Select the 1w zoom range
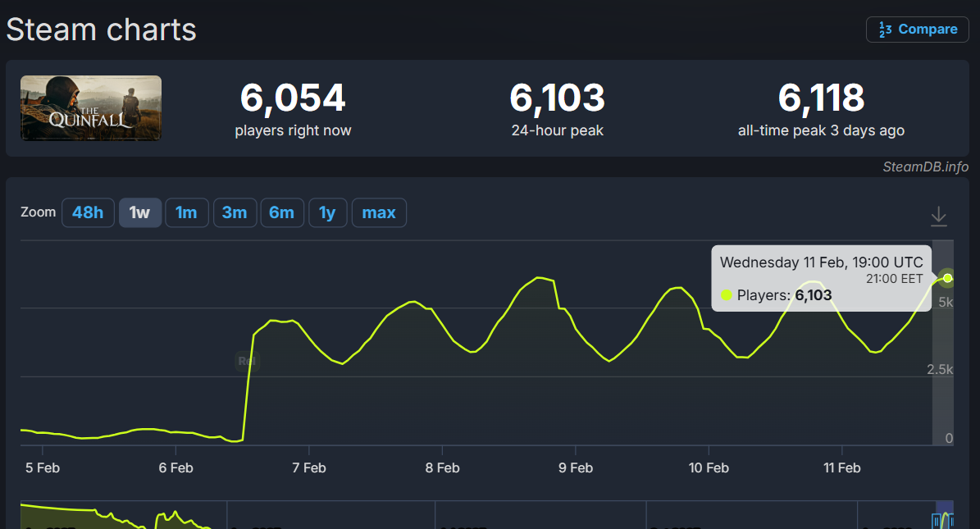The width and height of the screenshot is (980, 529). coord(139,212)
